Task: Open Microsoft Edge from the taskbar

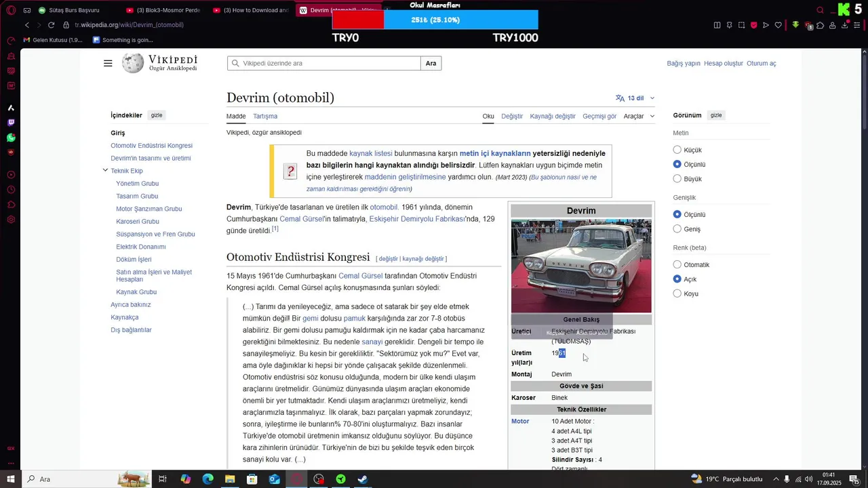Action: coord(208,479)
